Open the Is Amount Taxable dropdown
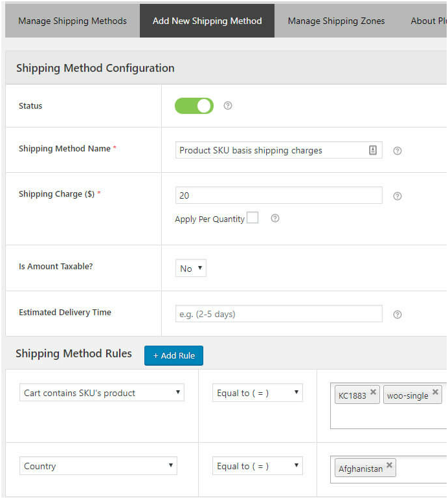Image resolution: width=448 pixels, height=499 pixels. point(191,268)
